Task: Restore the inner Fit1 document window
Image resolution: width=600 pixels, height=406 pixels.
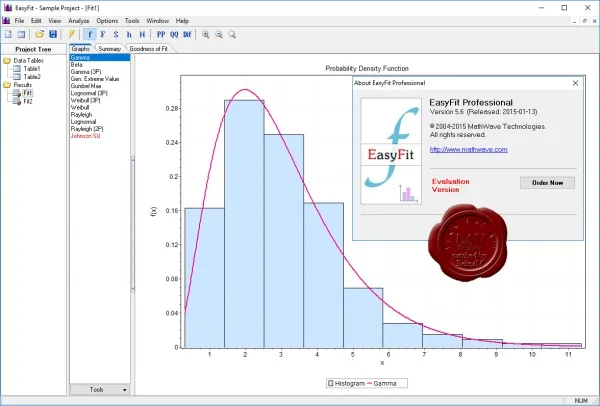Action: point(584,21)
